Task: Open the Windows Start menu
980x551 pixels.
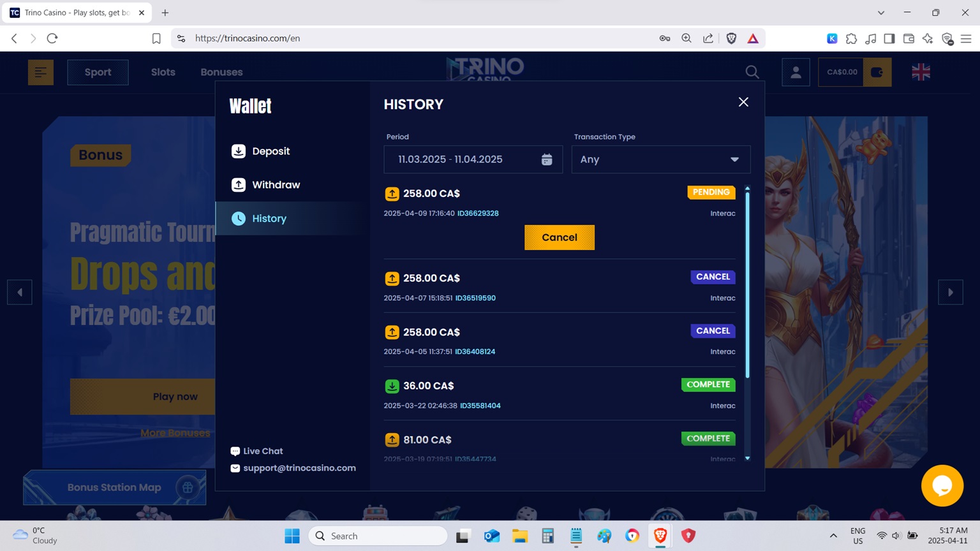Action: [x=292, y=536]
